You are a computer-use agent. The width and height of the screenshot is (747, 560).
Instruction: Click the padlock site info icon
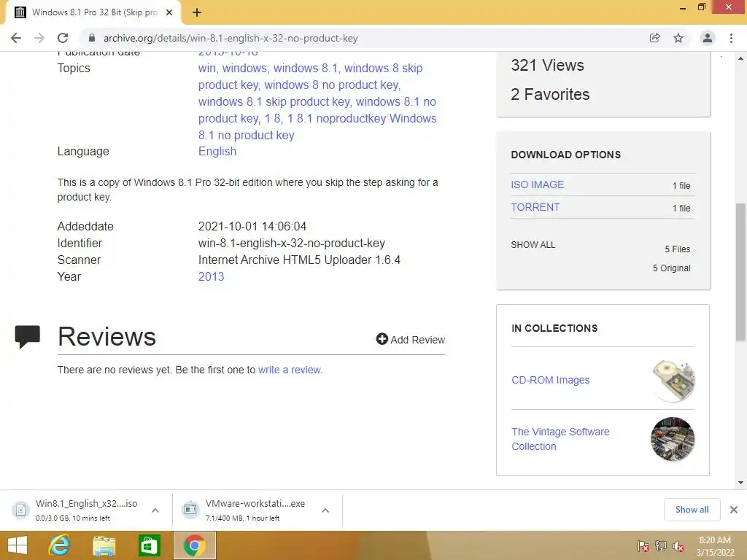(x=92, y=38)
